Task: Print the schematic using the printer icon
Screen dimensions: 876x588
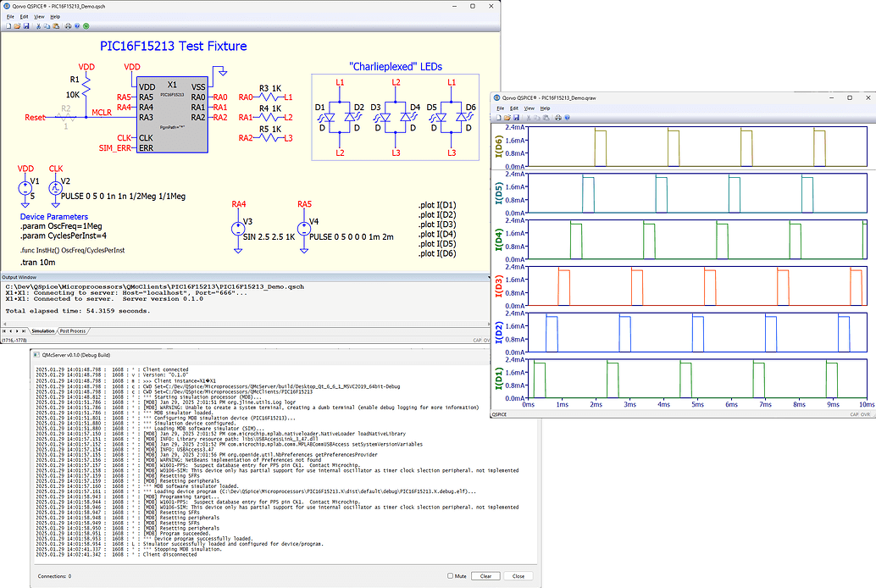Action: [68, 26]
